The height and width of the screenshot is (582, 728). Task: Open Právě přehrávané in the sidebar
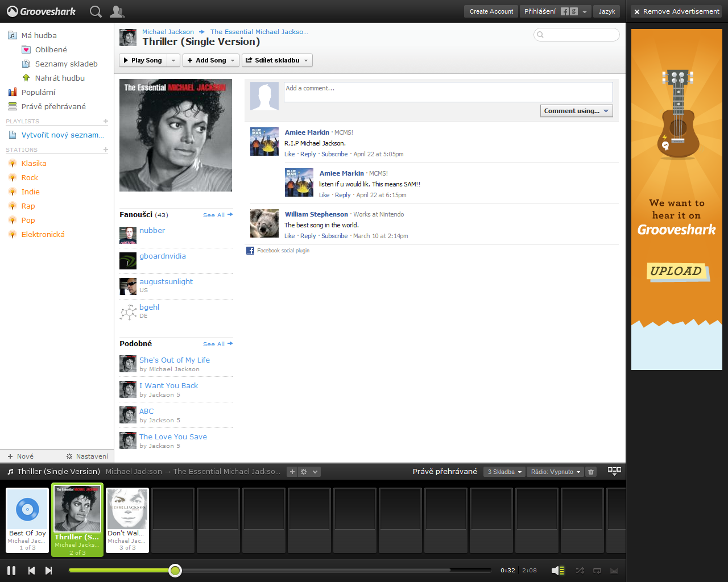point(47,106)
